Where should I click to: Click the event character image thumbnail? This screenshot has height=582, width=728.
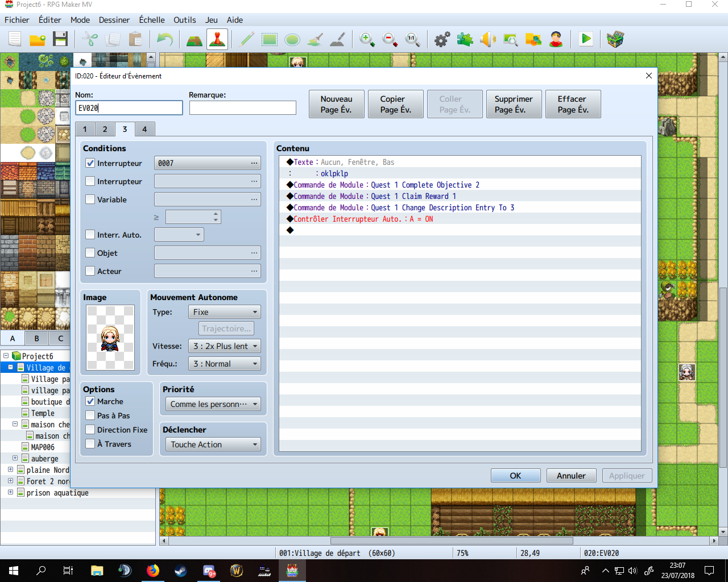pos(110,338)
